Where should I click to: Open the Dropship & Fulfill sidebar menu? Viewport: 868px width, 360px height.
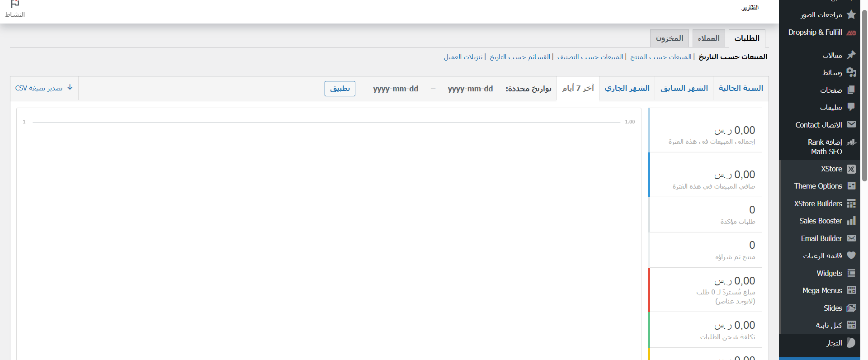pyautogui.click(x=820, y=33)
